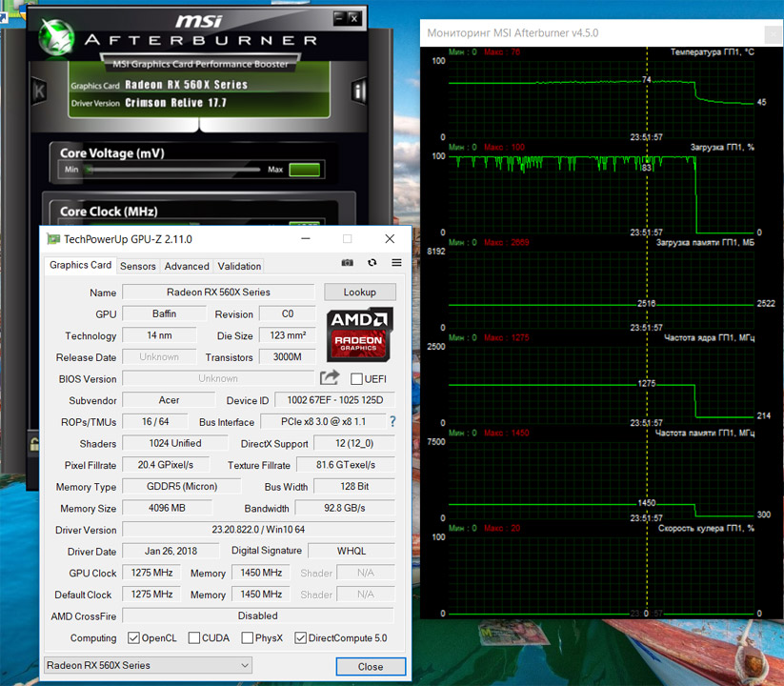Click the GPU-Z refresh icon
Viewport: 784px width, 686px height.
(x=372, y=263)
